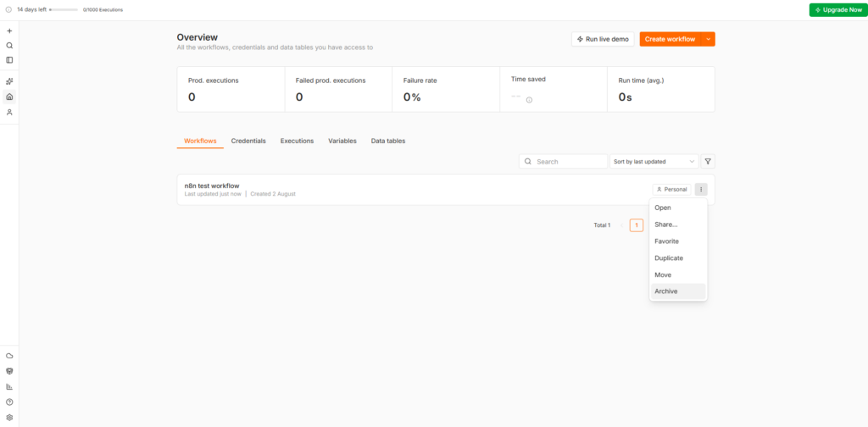
Task: Open the bar chart insights icon in sidebar
Action: 9,386
